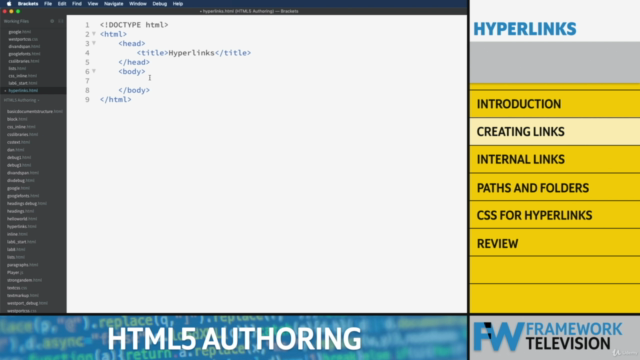
Task: Open the HTML5 Authoring project dropdown
Action: [x=22, y=100]
